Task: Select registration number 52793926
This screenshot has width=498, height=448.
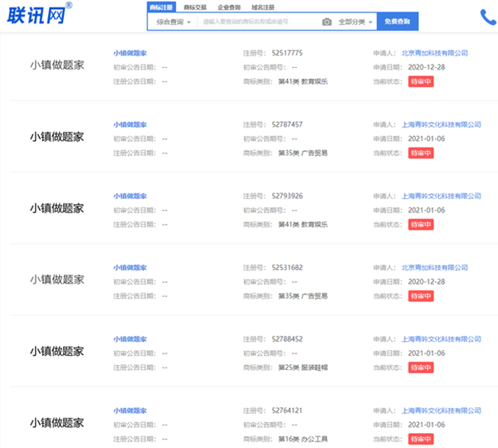Action: coord(287,196)
